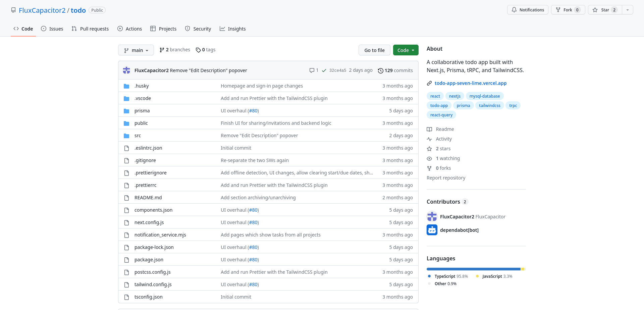644x310 pixels.
Task: Open the prisma folder icon
Action: pyautogui.click(x=126, y=110)
